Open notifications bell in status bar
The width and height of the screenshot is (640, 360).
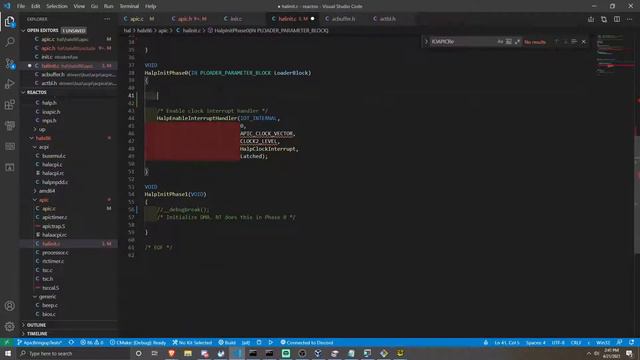click(631, 342)
